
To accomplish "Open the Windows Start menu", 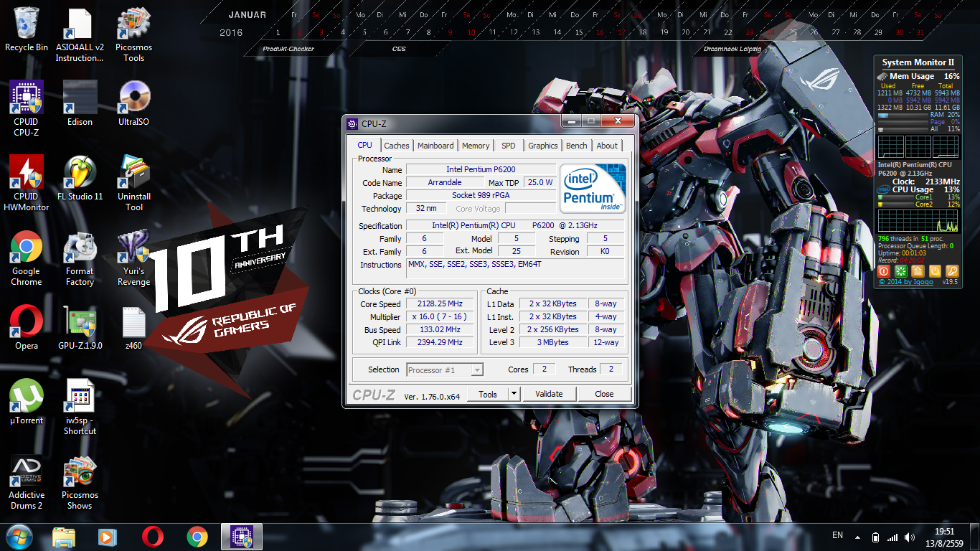I will click(x=19, y=537).
